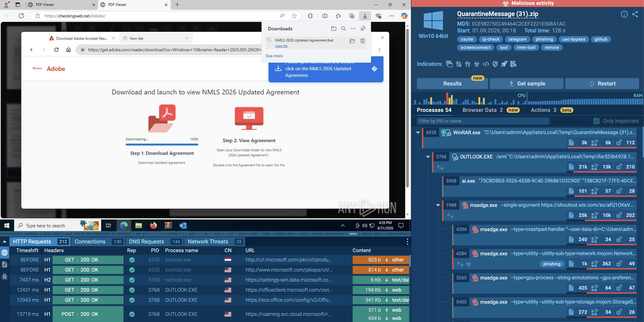Click the shield indicator icon
This screenshot has width=644, height=322.
coord(495,64)
